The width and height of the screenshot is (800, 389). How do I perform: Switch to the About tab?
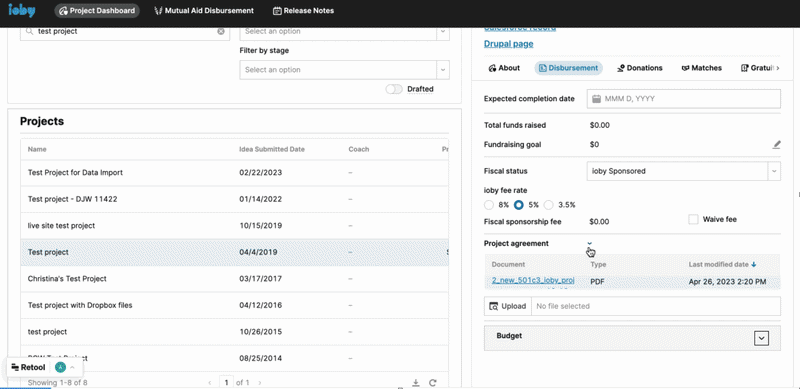pos(504,68)
